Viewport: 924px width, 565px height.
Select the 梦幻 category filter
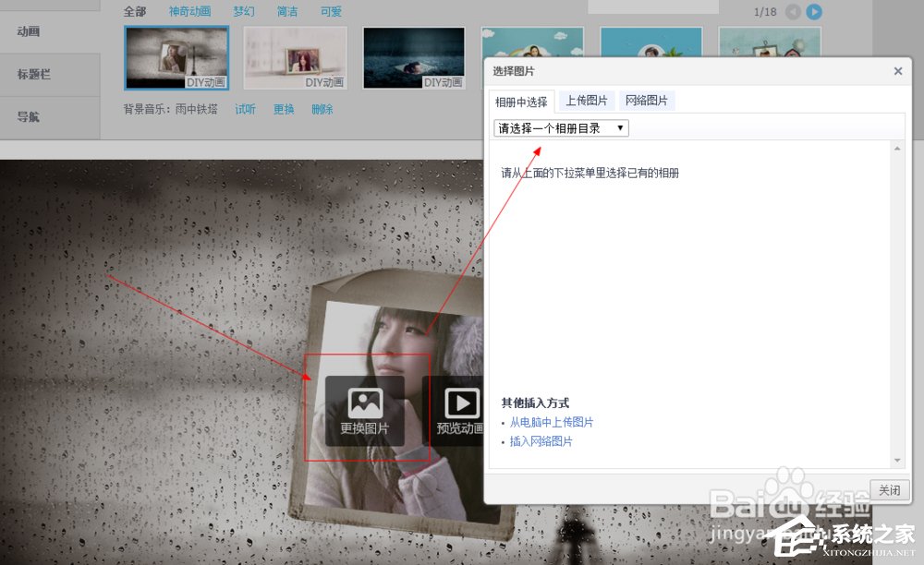243,11
